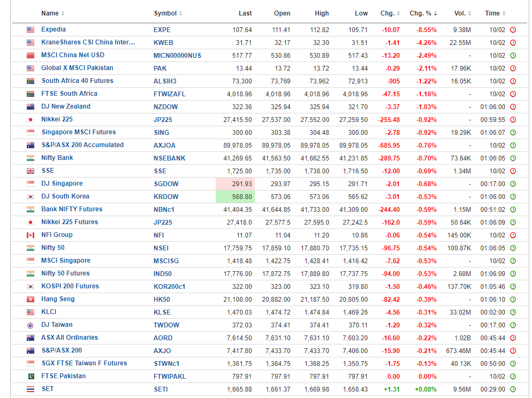Click the New Zealand flag beside DJ New Zealand
This screenshot has height=398, width=532.
[31, 107]
